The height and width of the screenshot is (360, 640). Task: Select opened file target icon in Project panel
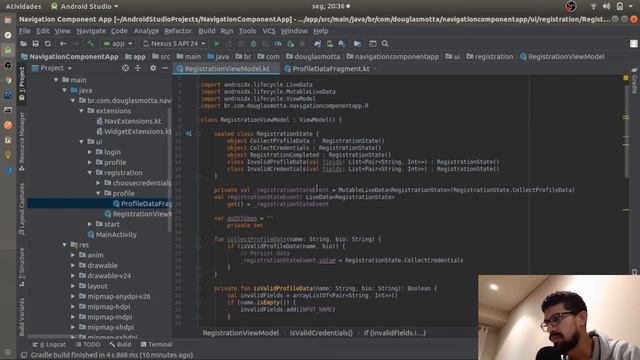click(x=125, y=68)
